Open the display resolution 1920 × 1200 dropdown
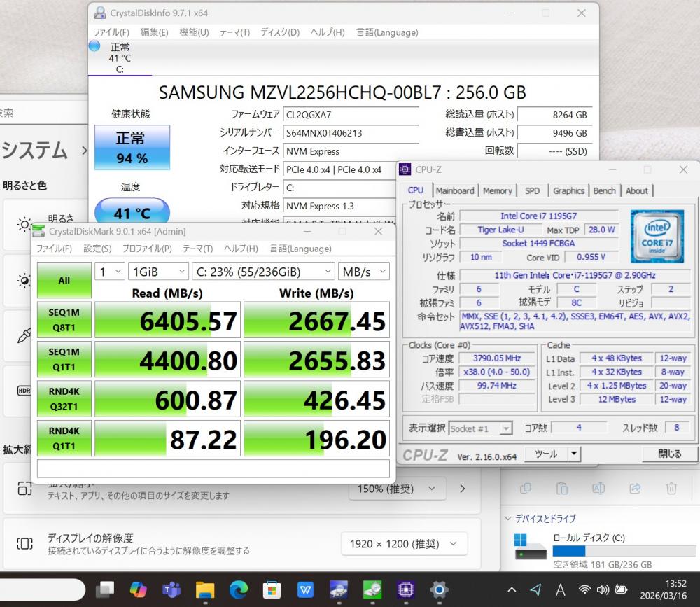 pos(405,543)
